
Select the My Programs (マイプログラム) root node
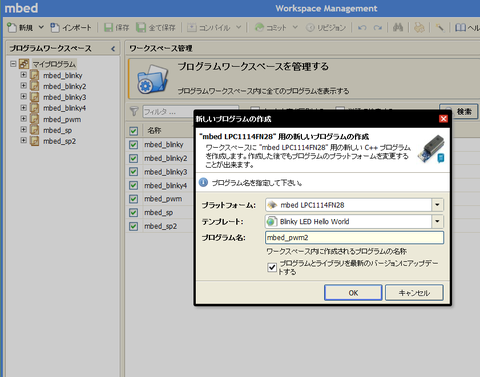coord(54,64)
